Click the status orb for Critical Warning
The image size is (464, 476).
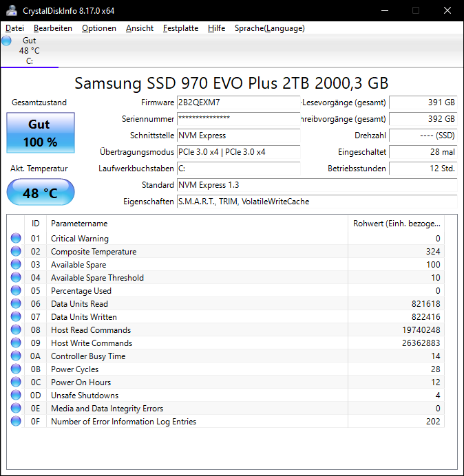click(16, 238)
